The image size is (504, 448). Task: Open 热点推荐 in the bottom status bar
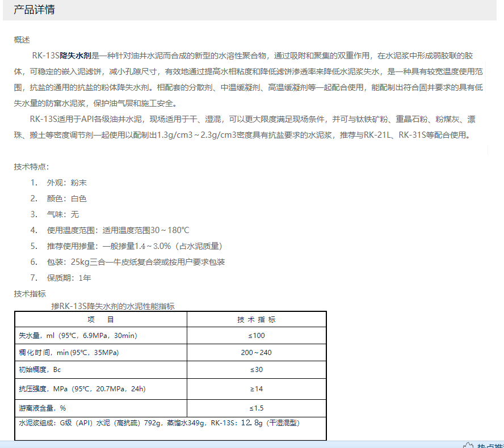point(490,446)
